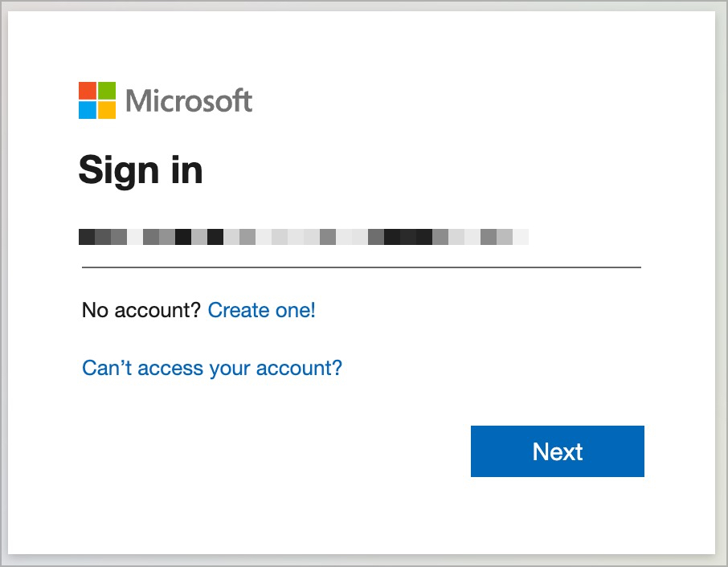Click the question mark after "account"

(195, 310)
